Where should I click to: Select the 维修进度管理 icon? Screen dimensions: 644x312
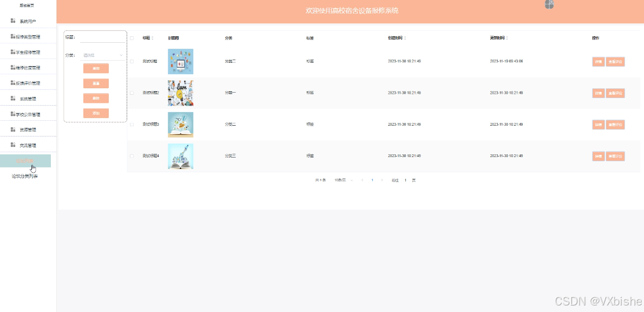[12, 67]
